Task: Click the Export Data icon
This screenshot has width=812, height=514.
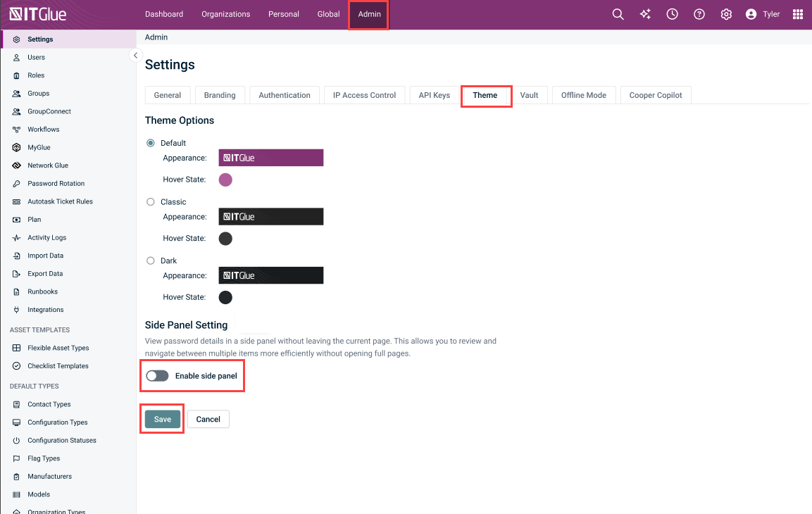Action: tap(17, 274)
